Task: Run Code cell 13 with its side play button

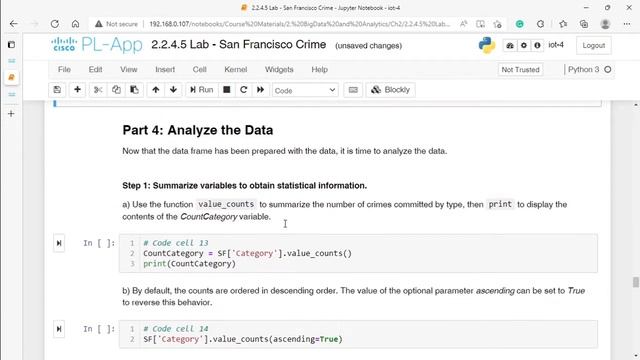Action: (x=59, y=243)
